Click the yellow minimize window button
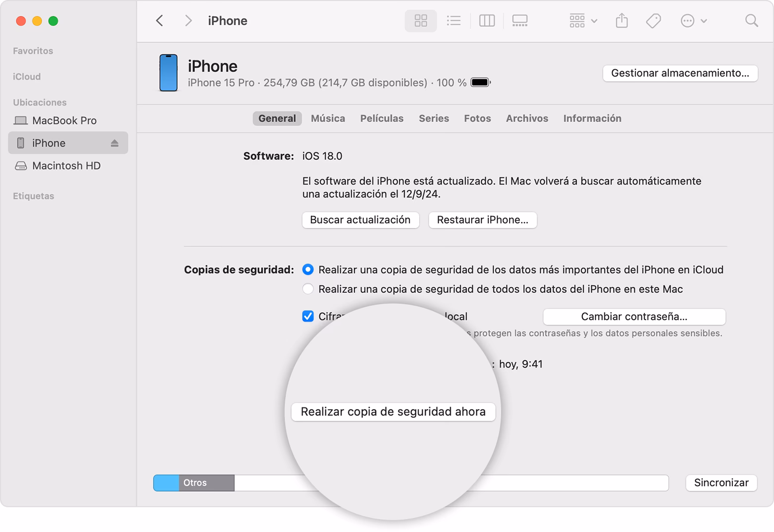Viewport: 774px width, 532px height. tap(37, 21)
